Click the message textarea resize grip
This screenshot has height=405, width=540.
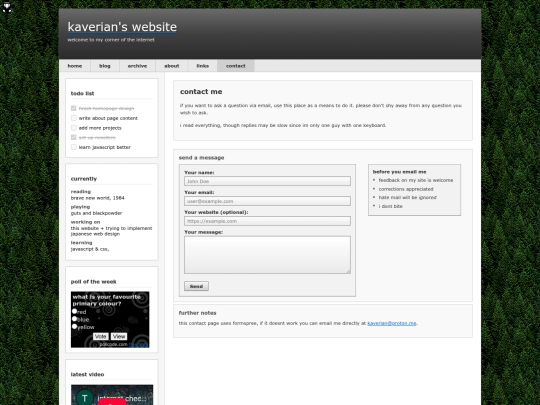pos(348,271)
